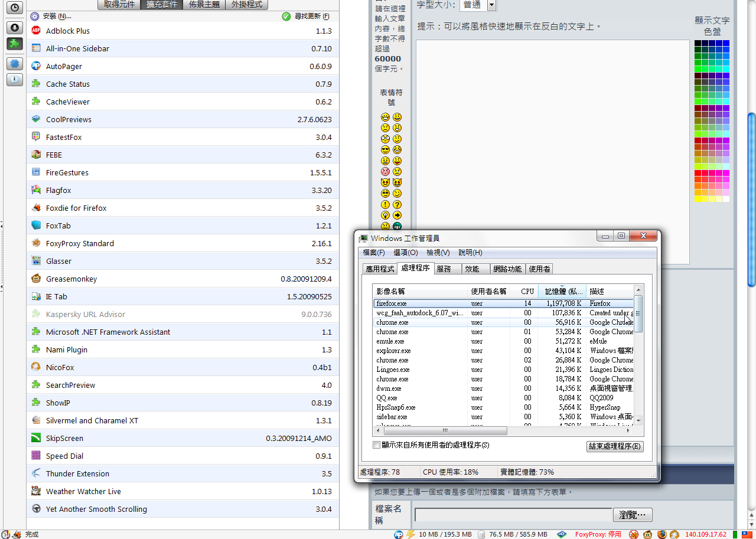
Task: Open the history clock sidebar icon
Action: tap(15, 8)
